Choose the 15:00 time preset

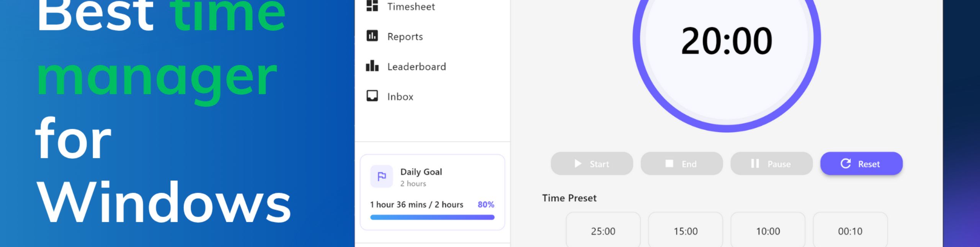686,231
